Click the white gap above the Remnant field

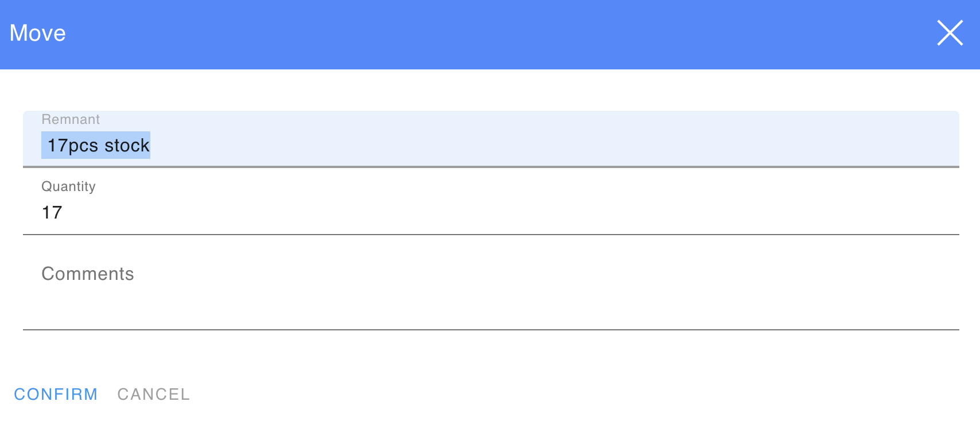click(x=491, y=90)
